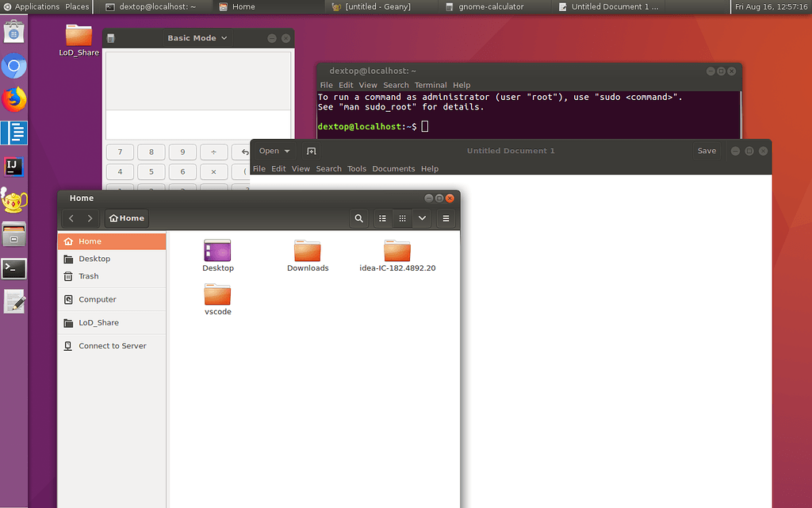Switch file manager to grid view
The width and height of the screenshot is (812, 508).
coord(402,218)
